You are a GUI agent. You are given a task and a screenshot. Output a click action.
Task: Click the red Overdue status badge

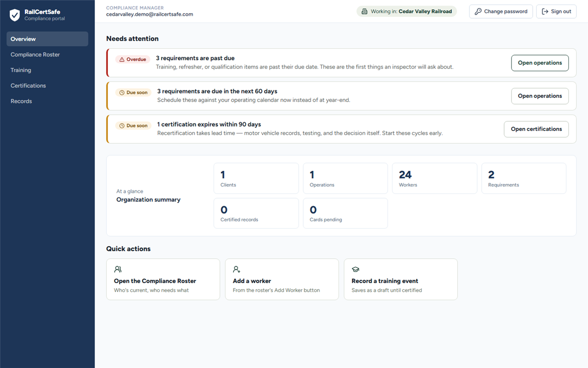tap(133, 59)
